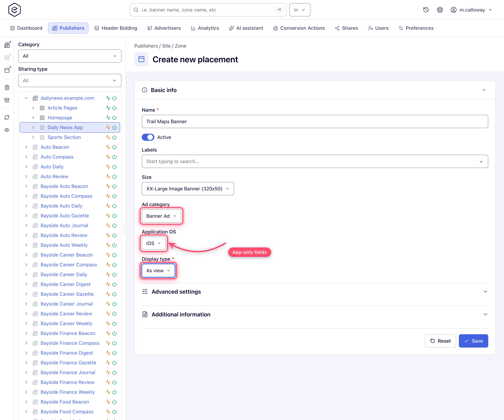
Task: Open the Sharing type dropdown
Action: coord(70,80)
